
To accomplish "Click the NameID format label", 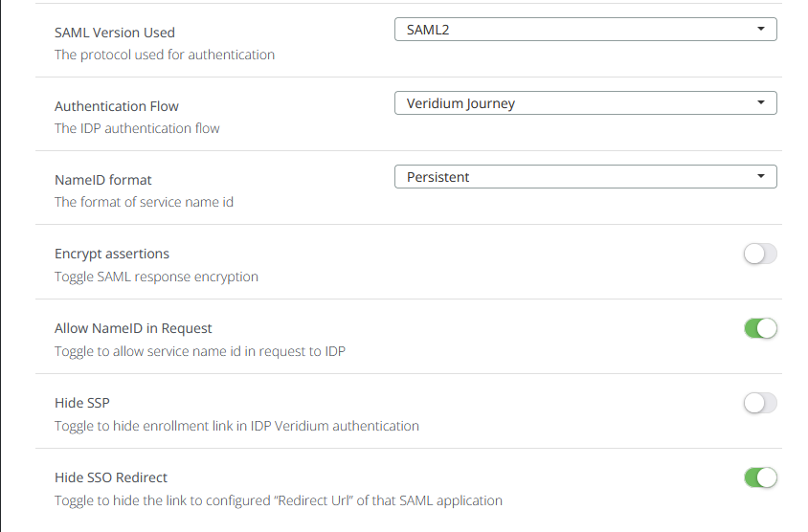I will [103, 180].
